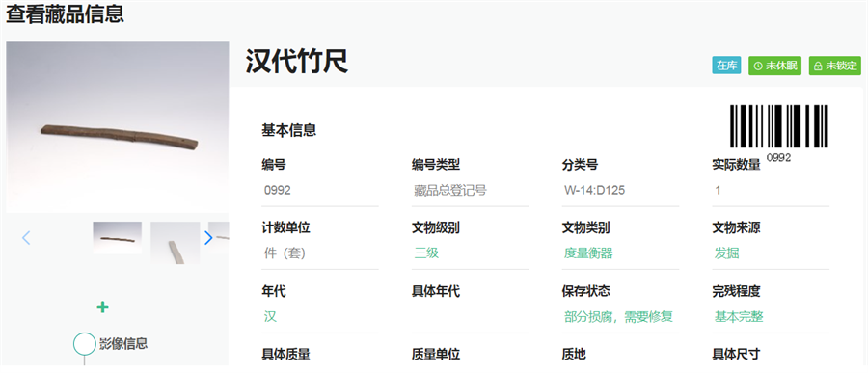868x373 pixels.
Task: Click the 基本信息 section heading
Action: [288, 131]
